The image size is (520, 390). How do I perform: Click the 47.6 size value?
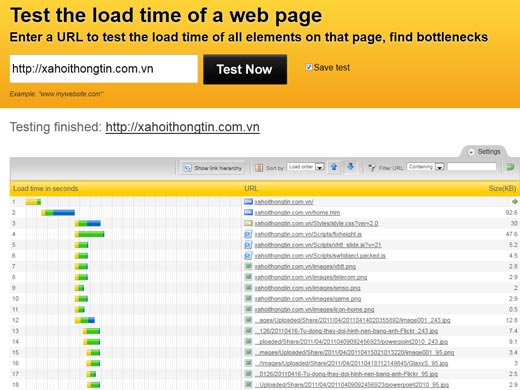(x=511, y=234)
